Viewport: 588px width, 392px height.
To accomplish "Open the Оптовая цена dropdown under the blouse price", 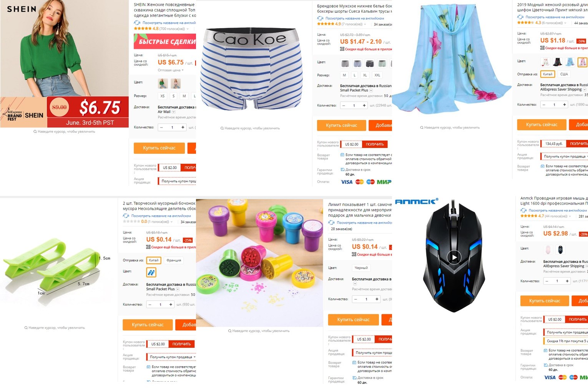I will point(171,70).
